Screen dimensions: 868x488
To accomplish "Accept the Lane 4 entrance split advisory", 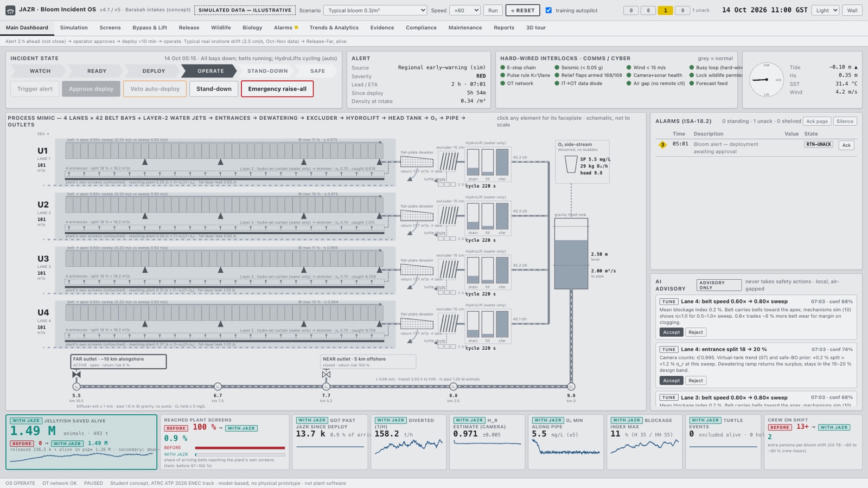I will click(x=671, y=381).
